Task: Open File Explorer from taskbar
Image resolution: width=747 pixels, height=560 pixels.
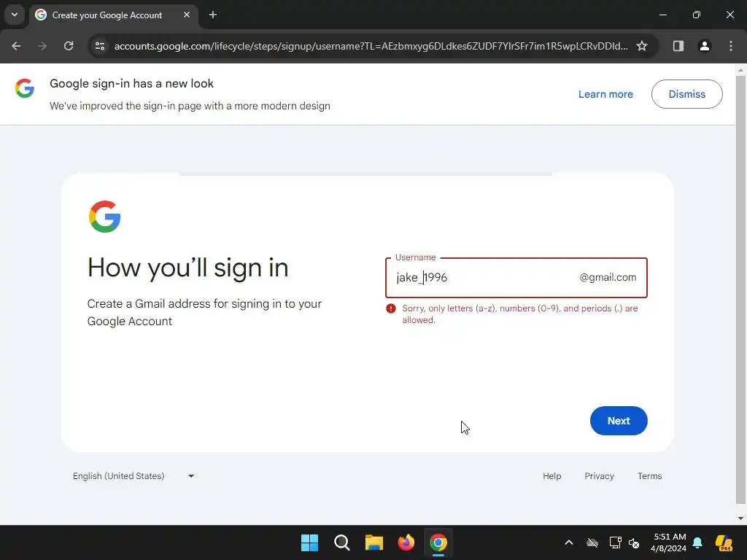Action: (374, 542)
